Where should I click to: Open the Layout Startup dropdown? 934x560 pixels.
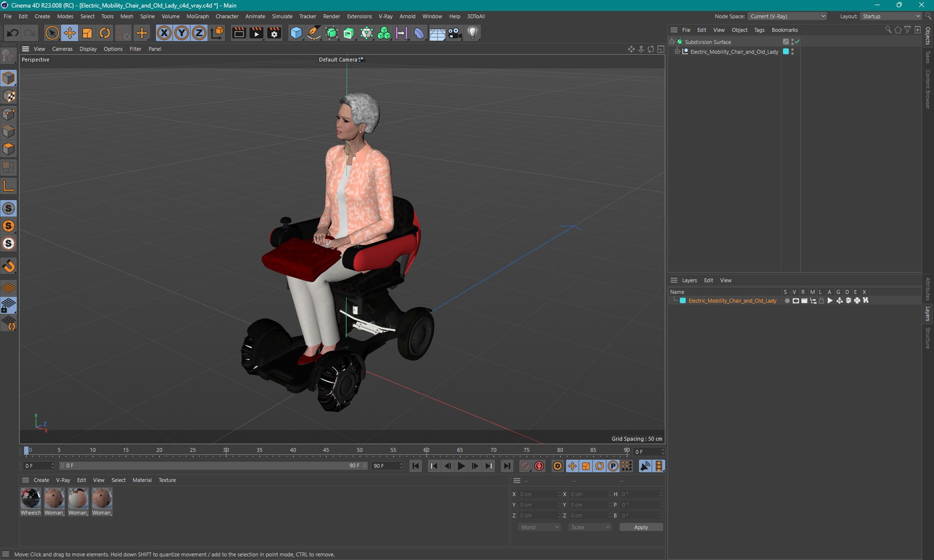pos(890,17)
